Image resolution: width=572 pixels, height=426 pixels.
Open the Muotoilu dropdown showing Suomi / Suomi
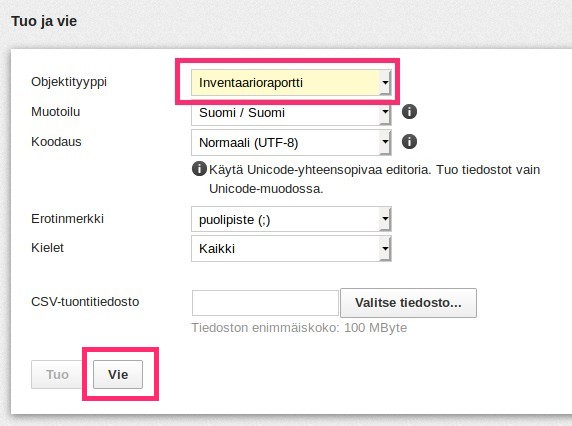point(291,114)
